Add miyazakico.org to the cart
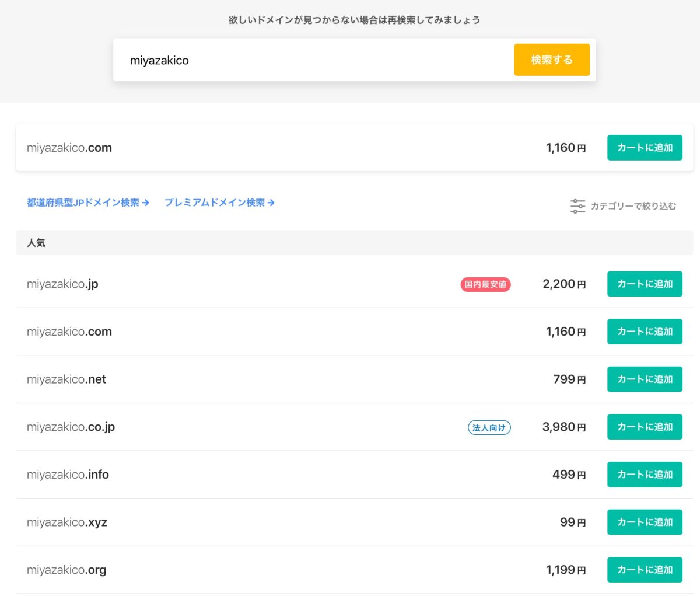This screenshot has width=700, height=596. 645,570
